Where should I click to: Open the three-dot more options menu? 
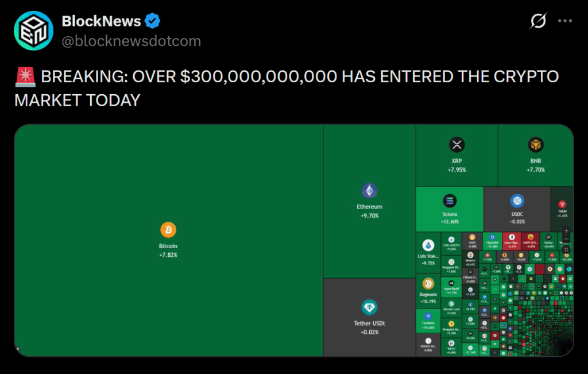point(566,22)
